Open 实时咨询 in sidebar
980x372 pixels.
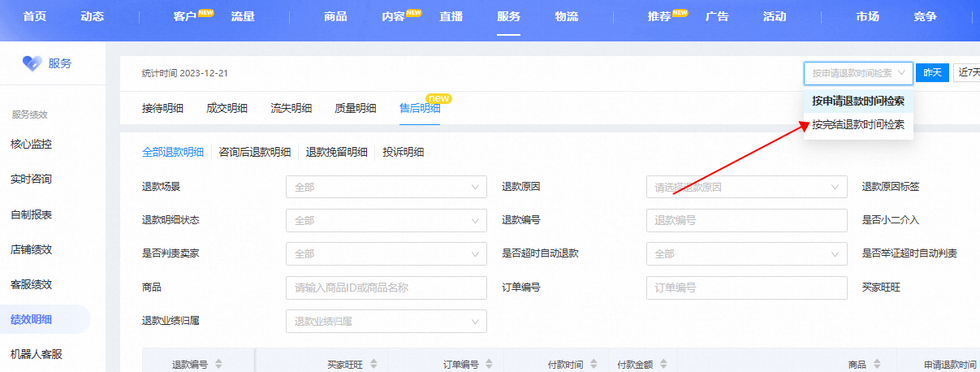pos(31,179)
